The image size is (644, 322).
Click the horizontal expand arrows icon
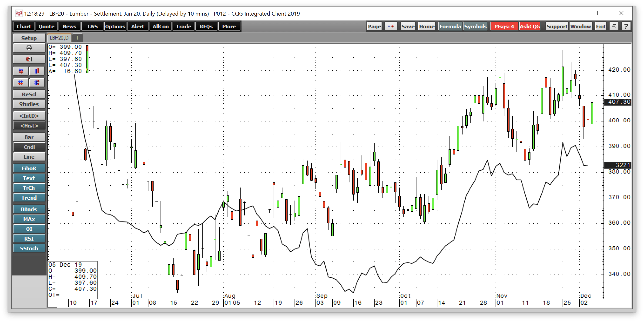click(21, 71)
